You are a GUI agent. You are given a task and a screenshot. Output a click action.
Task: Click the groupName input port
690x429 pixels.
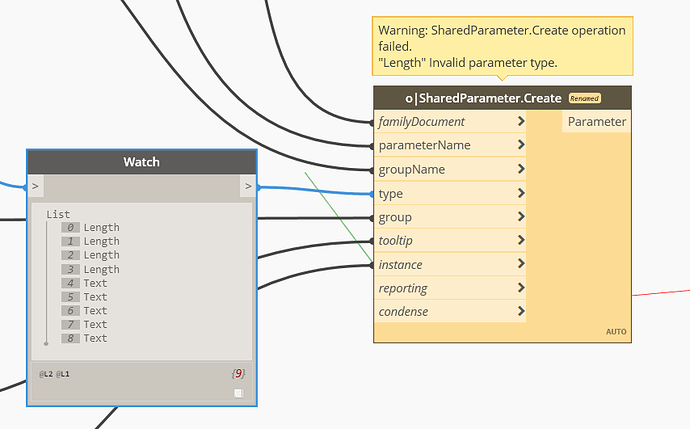coord(450,169)
